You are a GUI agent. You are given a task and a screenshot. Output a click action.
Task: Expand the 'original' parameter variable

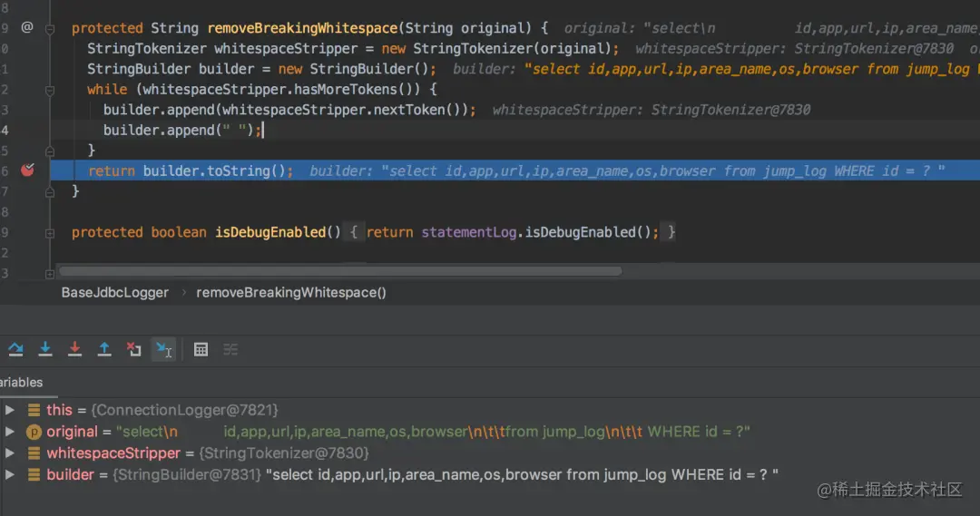(10, 431)
